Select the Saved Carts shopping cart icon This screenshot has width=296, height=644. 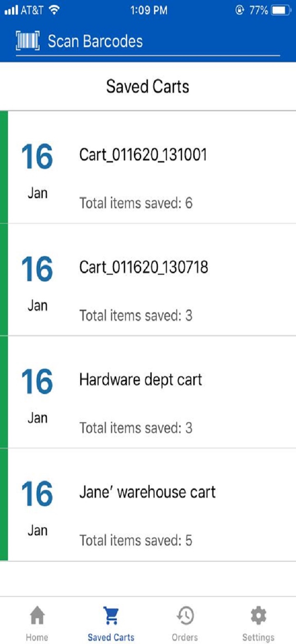click(x=111, y=615)
